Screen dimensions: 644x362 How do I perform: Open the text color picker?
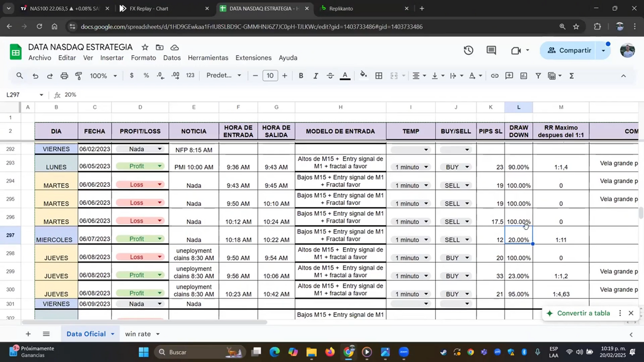click(x=345, y=76)
